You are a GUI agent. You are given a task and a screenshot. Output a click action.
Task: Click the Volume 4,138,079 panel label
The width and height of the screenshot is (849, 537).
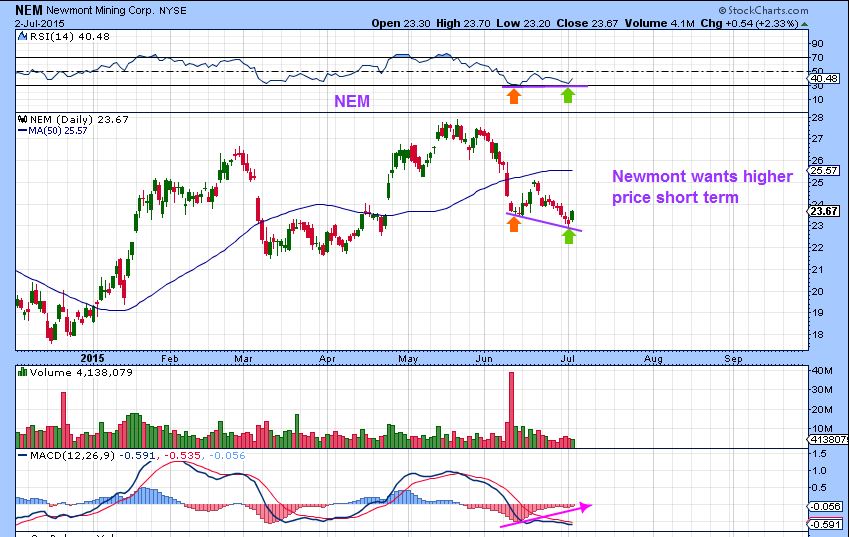coord(81,372)
